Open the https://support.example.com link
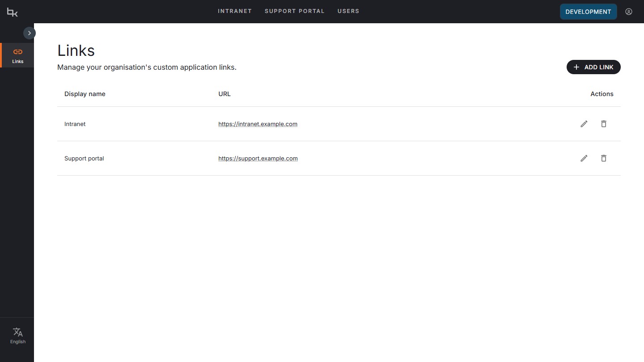 pos(258,158)
